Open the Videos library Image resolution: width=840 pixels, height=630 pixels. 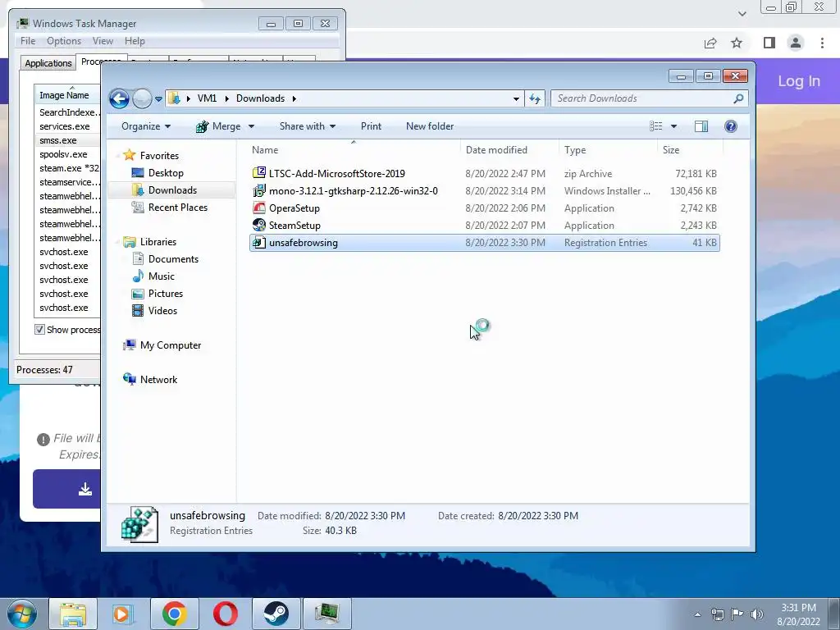coord(162,311)
